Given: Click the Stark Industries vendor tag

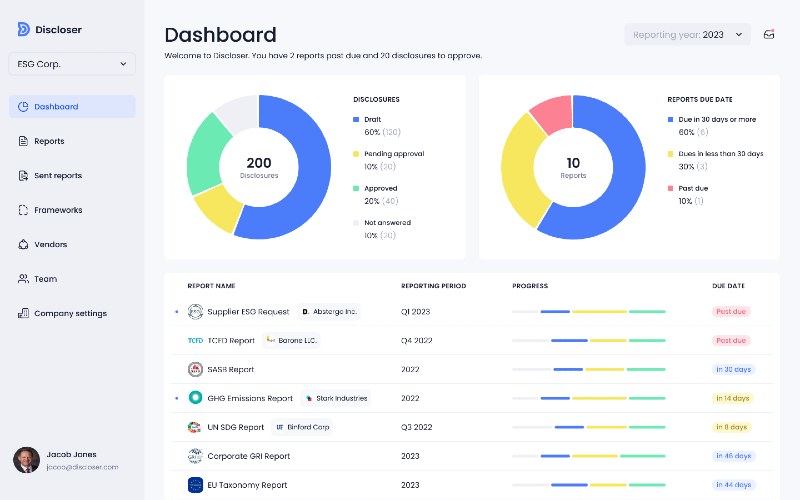Looking at the screenshot, I should click(336, 398).
